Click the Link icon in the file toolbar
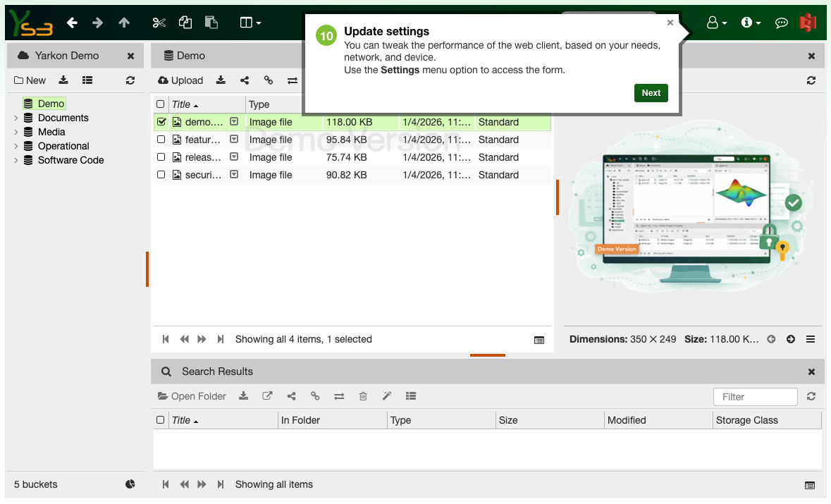Viewport: 831px width, 504px height. click(x=269, y=80)
